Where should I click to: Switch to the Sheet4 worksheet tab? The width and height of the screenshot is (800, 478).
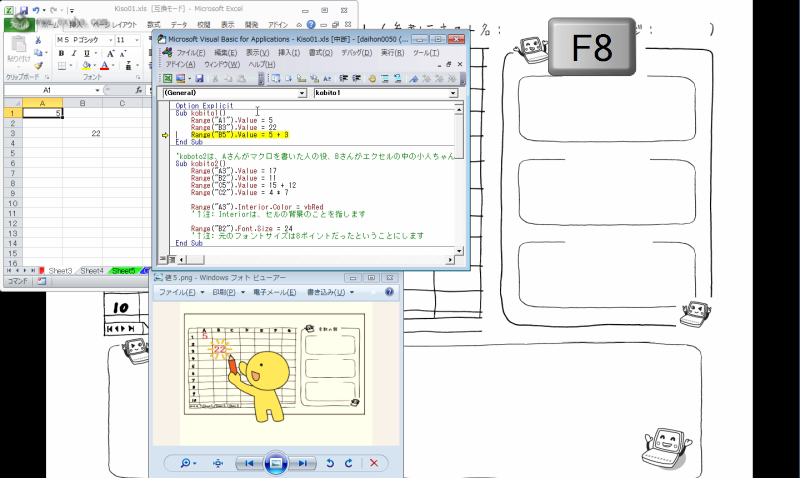click(92, 270)
